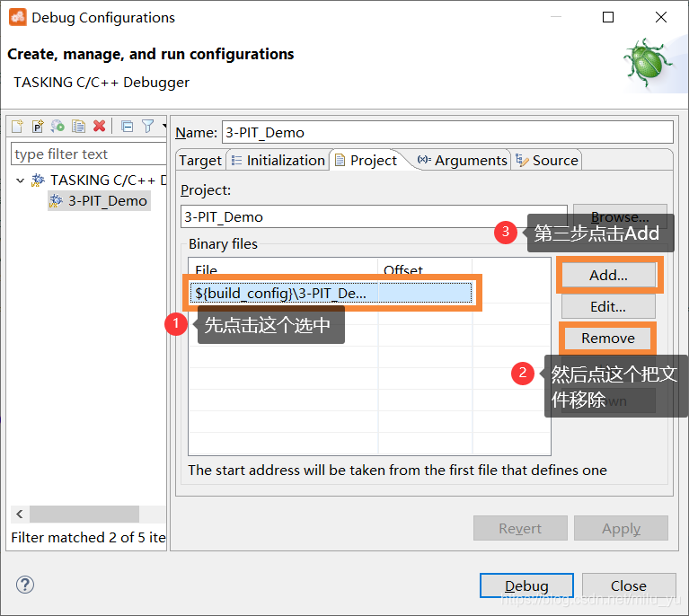Screen dimensions: 689x616
Task: Collapse the TASKING C/C++ Debugger tree node
Action: [20, 180]
